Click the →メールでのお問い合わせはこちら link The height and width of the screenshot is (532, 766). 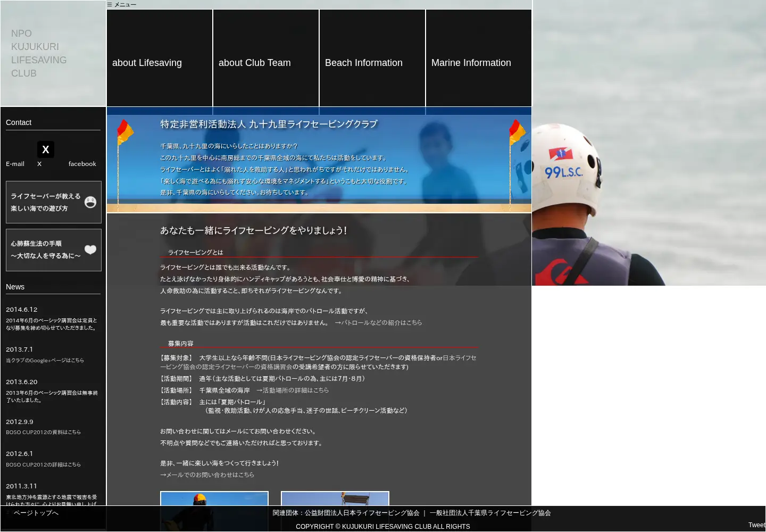point(207,475)
